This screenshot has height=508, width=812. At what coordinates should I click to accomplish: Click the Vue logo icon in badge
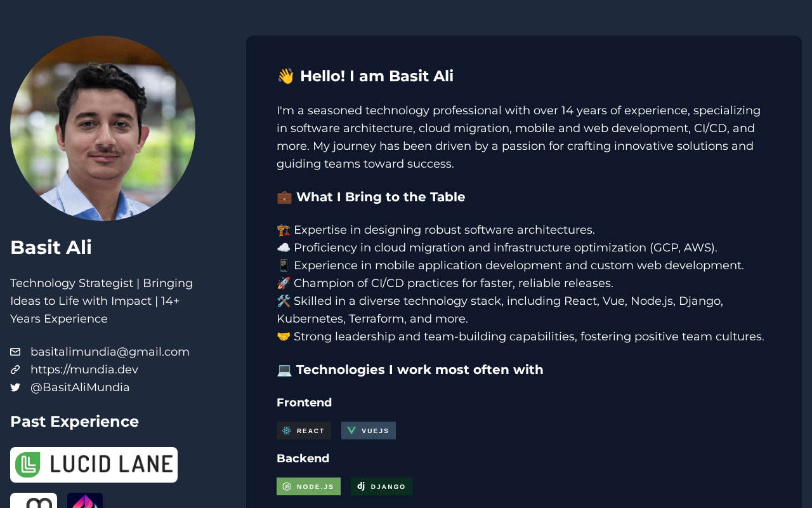point(351,431)
